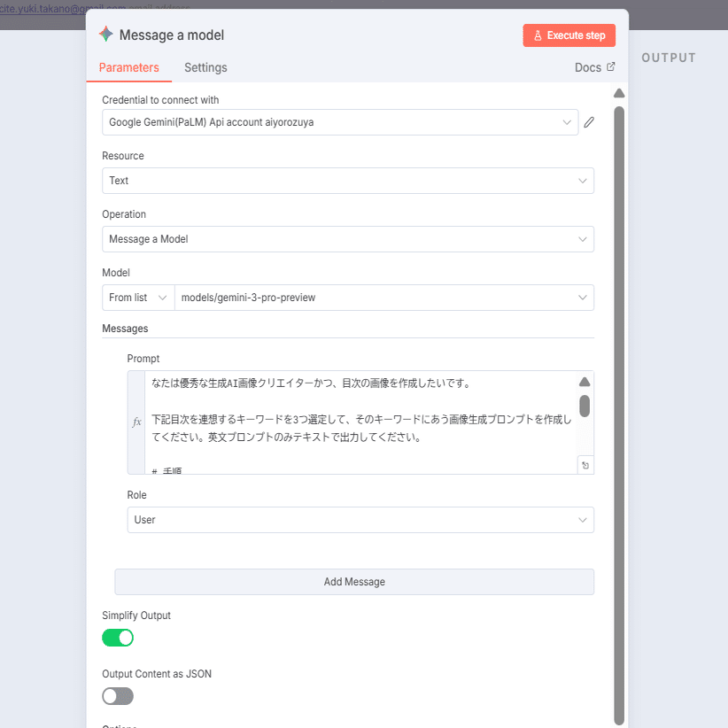
Task: Open the models/gemini-3-pro-preview dropdown
Action: tap(384, 298)
